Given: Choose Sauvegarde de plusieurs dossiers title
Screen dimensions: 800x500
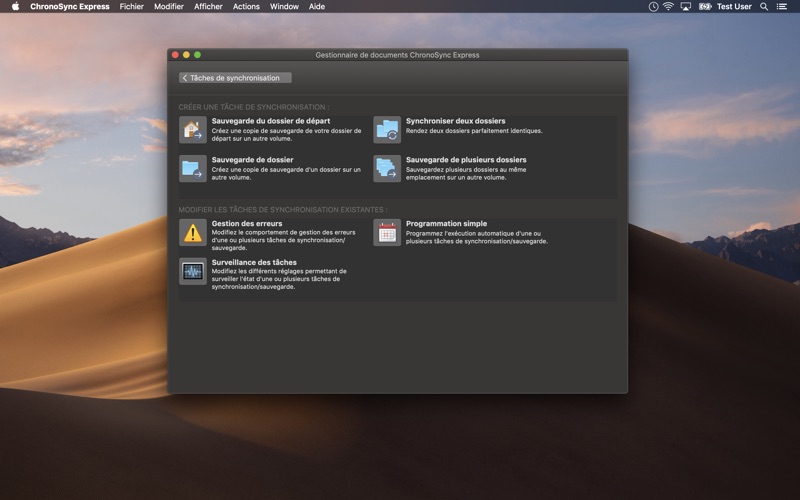Looking at the screenshot, I should [x=466, y=160].
